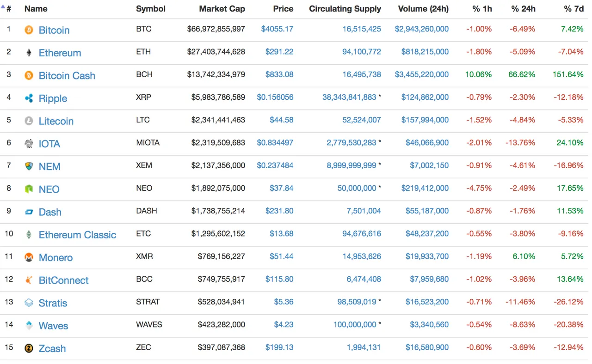Click the Ripple logo icon

(29, 98)
